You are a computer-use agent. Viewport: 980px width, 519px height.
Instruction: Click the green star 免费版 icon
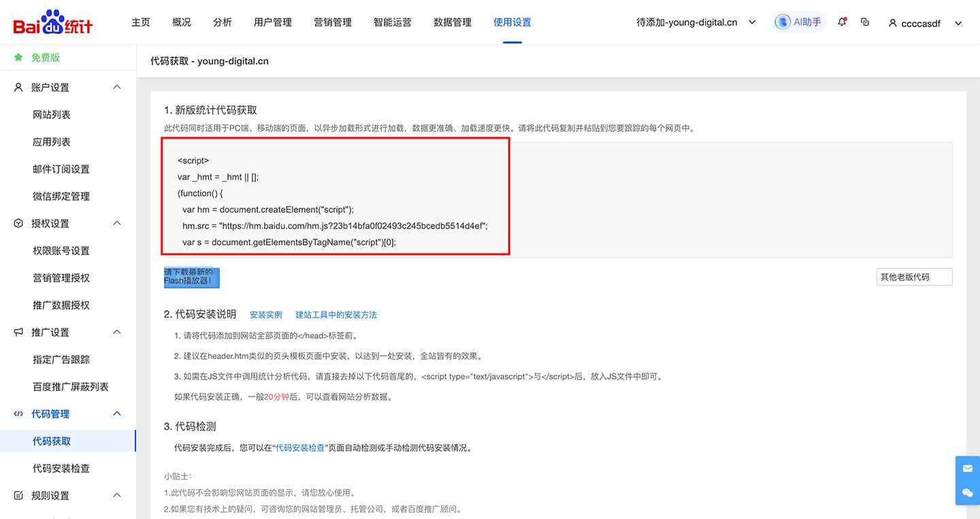click(x=18, y=58)
